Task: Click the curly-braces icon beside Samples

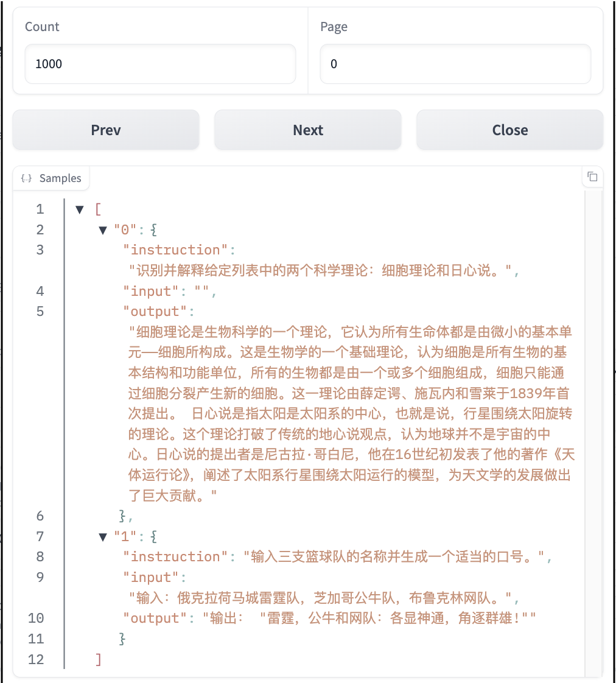Action: click(26, 178)
